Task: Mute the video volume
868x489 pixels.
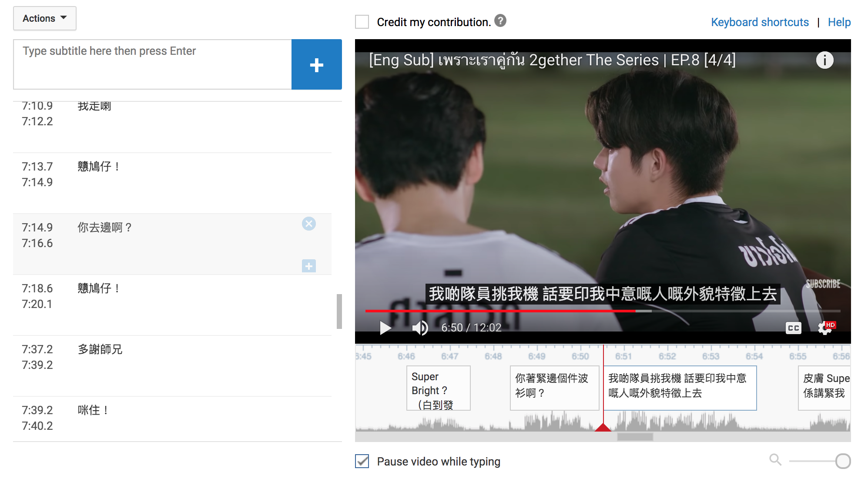Action: click(420, 328)
